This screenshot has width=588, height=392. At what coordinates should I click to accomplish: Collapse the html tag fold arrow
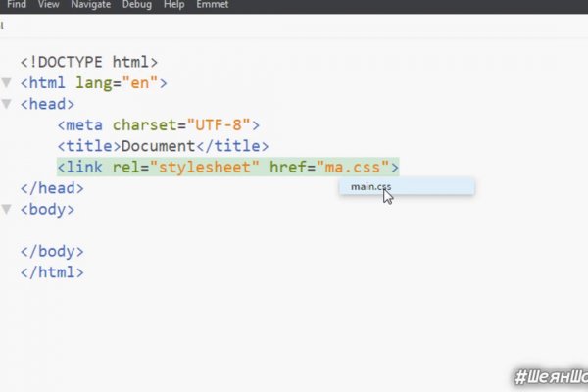pyautogui.click(x=7, y=83)
